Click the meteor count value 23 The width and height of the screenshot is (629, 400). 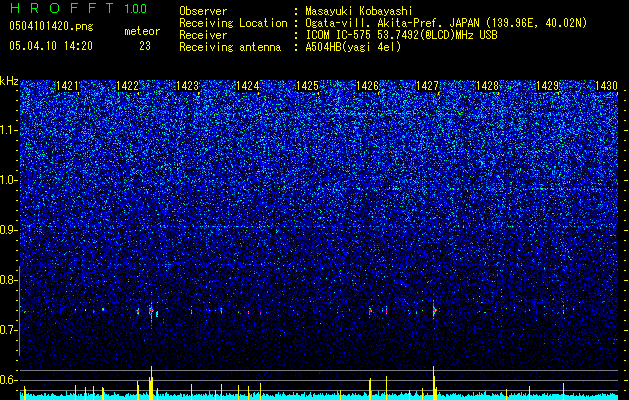click(x=145, y=46)
